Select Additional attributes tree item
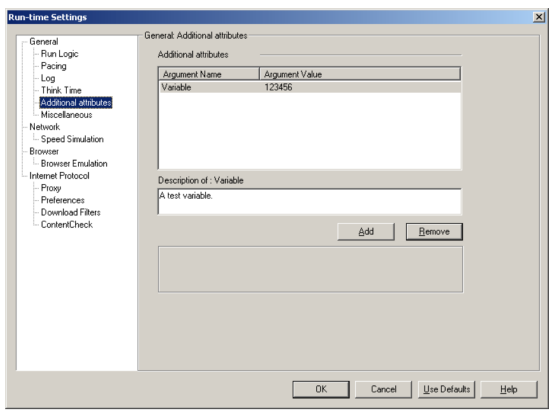Viewport: 554px width, 416px height. 76,102
